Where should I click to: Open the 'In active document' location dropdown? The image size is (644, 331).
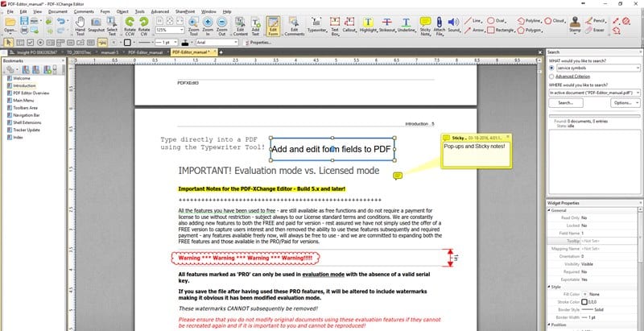[x=638, y=93]
